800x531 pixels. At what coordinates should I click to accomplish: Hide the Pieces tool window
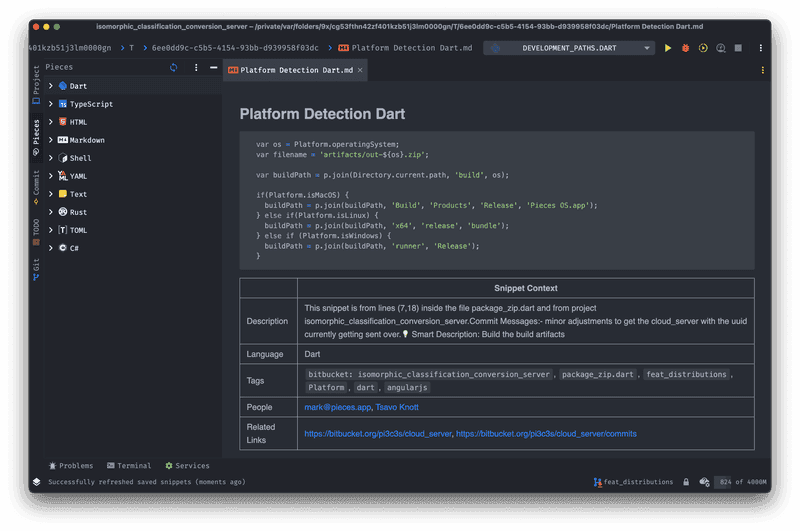213,67
